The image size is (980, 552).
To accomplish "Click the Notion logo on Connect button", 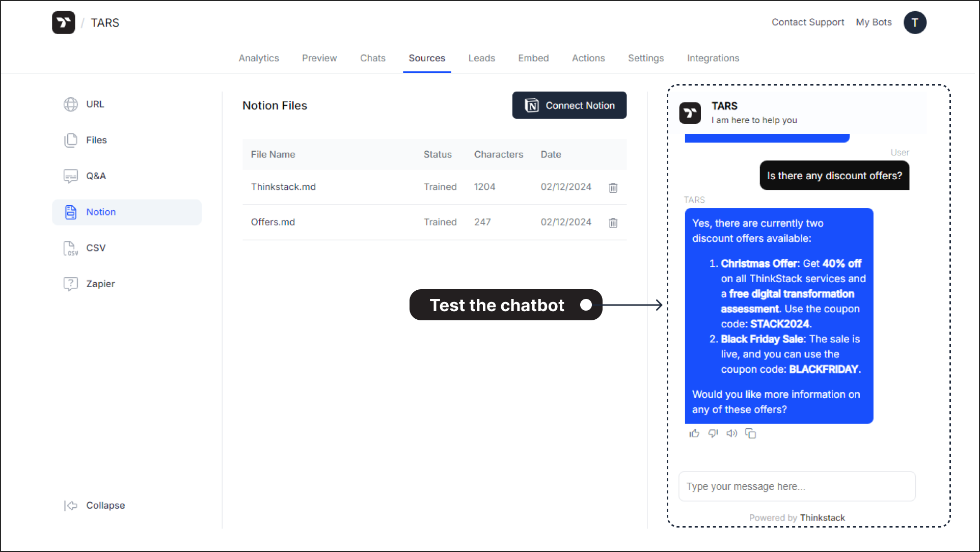I will click(x=532, y=105).
